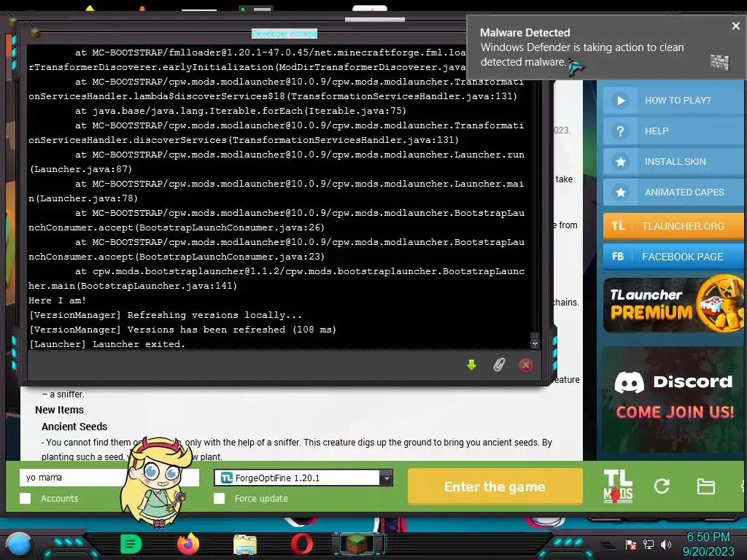Open the TLauncher PREMIUM banner
Viewport: 747px width, 560px height.
[673, 305]
